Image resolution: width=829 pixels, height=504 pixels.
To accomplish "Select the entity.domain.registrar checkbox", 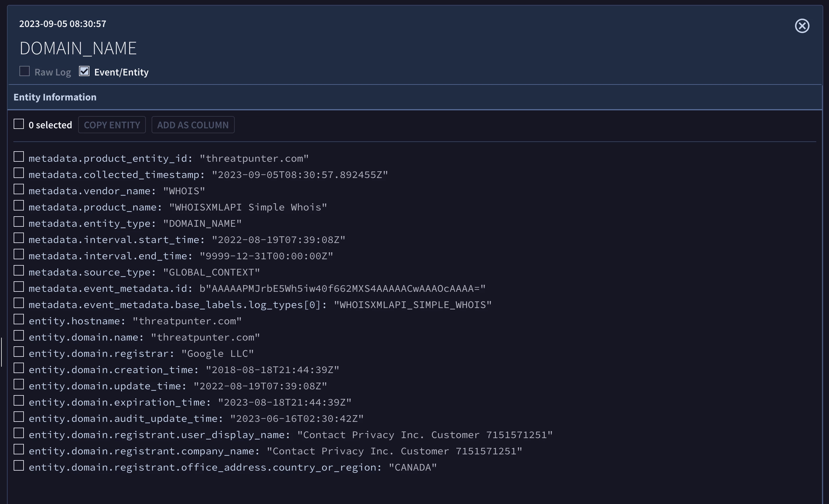I will tap(19, 352).
